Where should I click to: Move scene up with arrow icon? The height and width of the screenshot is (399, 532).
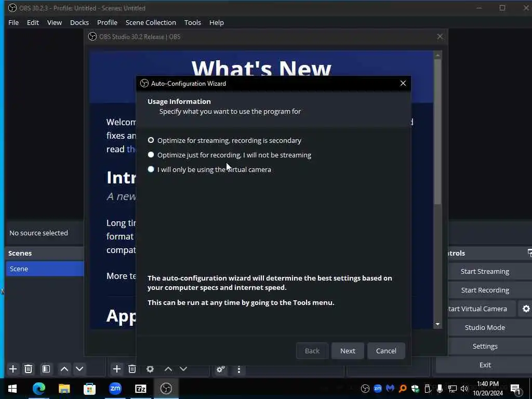click(64, 369)
